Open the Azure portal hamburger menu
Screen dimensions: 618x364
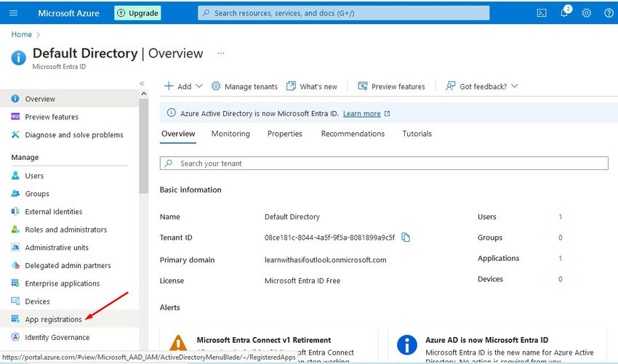pos(14,13)
